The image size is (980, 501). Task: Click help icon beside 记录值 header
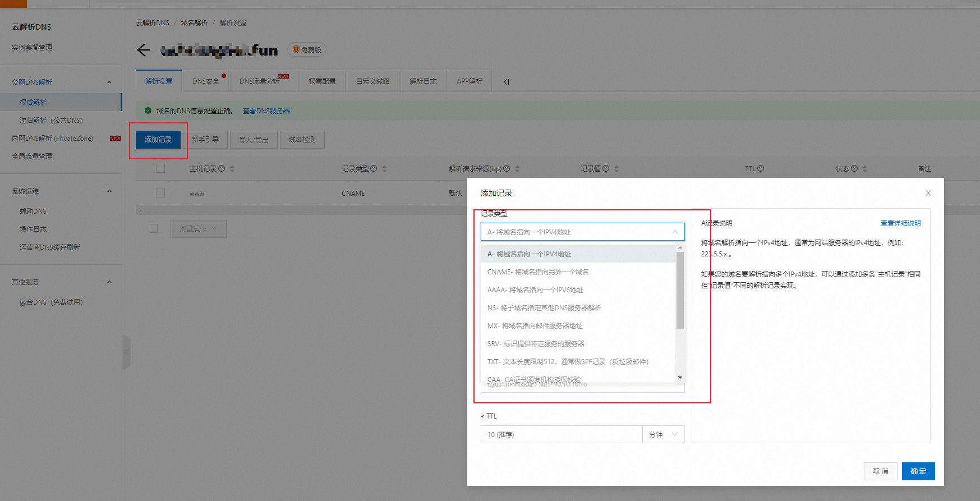coord(606,168)
